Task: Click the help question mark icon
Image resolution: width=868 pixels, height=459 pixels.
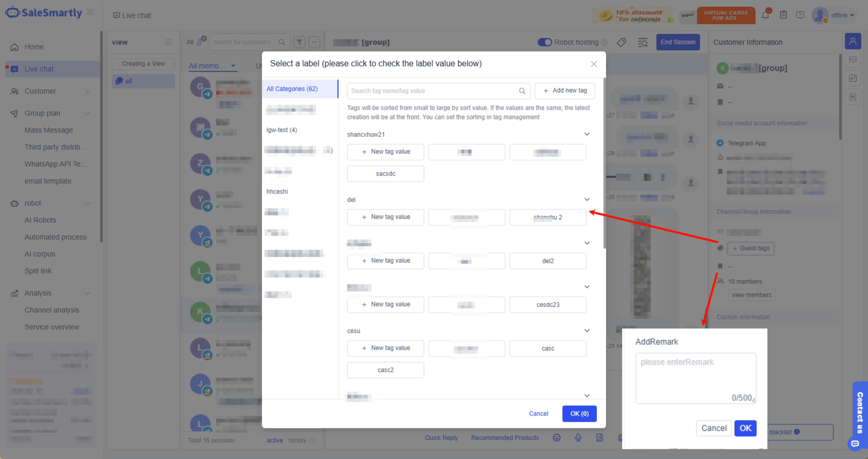Action: pos(800,15)
